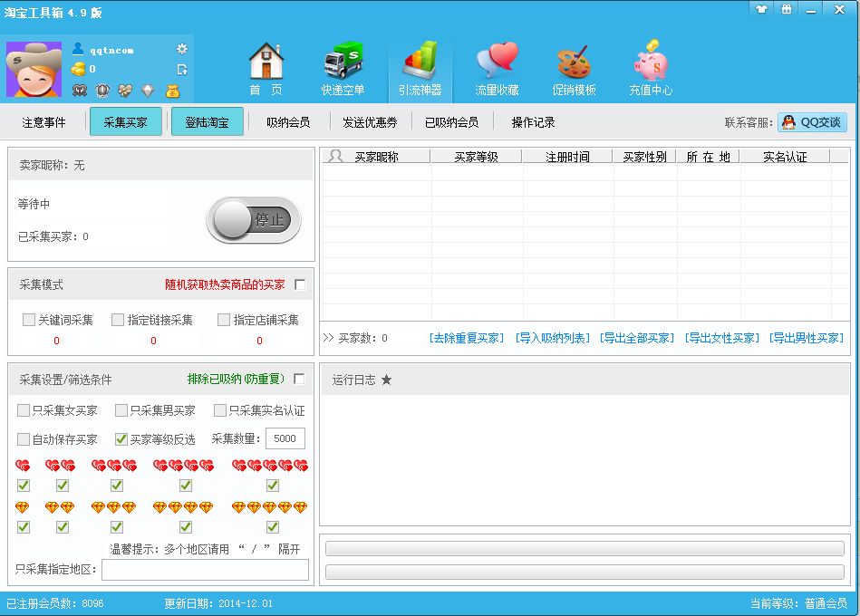The width and height of the screenshot is (860, 616).
Task: Click 当前等级: 普通会员 status text
Action: click(x=798, y=603)
